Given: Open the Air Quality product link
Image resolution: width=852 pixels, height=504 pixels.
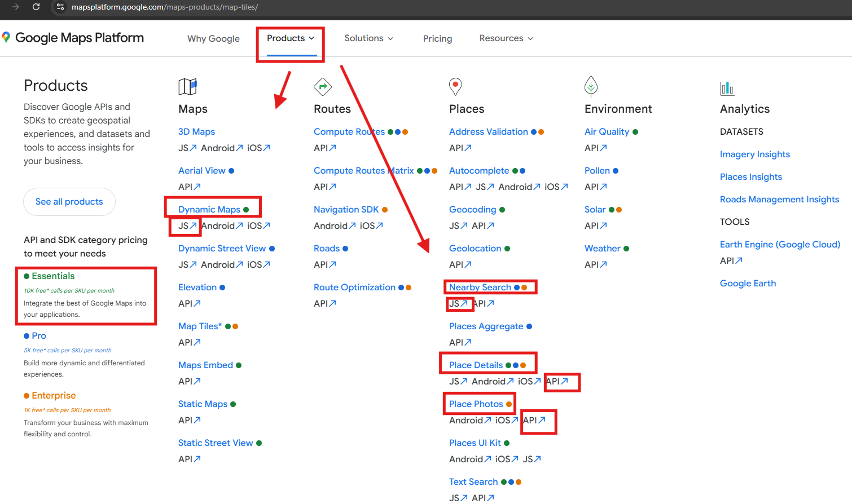Looking at the screenshot, I should [607, 131].
